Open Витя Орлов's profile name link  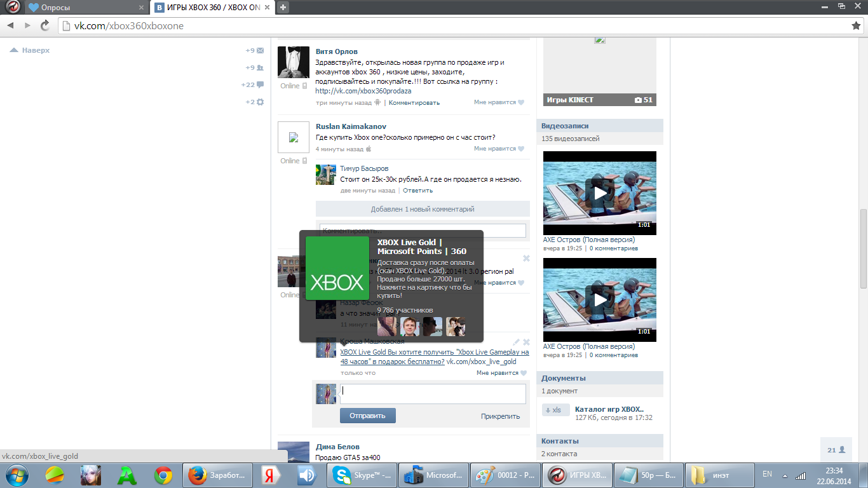pyautogui.click(x=337, y=51)
